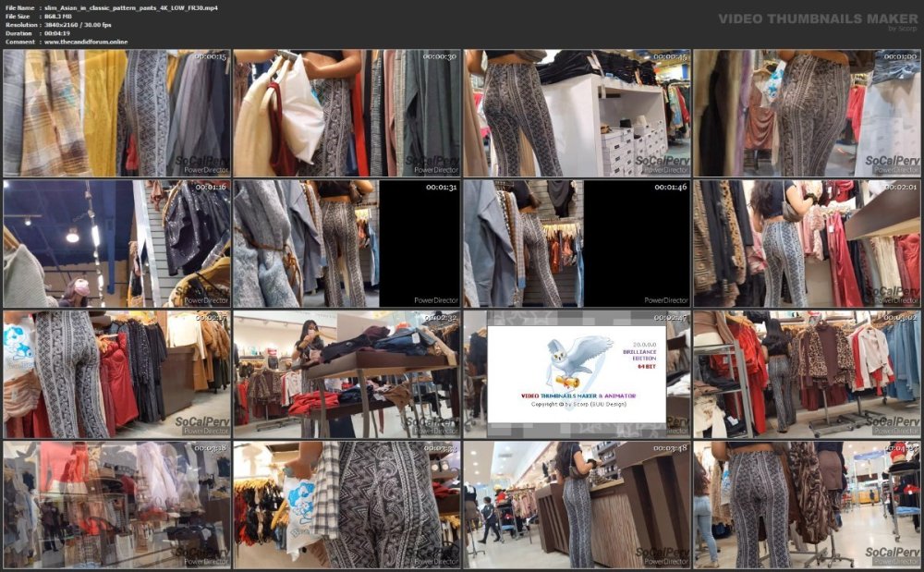This screenshot has height=572, width=924.
Task: Click the Comment URL in the header
Action: (x=86, y=42)
